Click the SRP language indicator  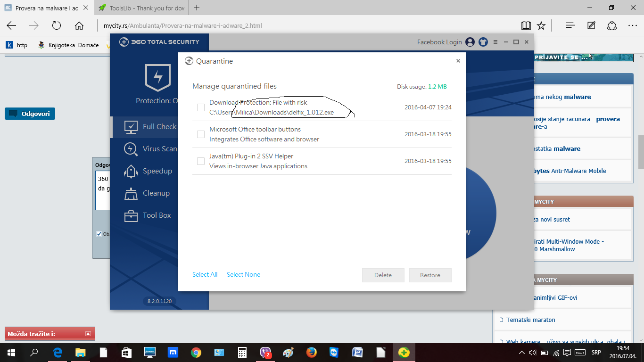click(x=596, y=353)
